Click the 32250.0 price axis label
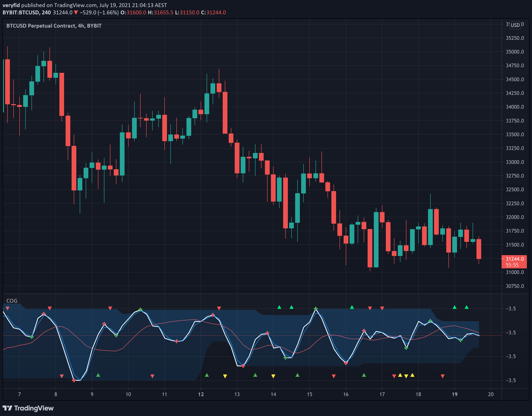Viewport: 532px width, 416px height. [515, 203]
